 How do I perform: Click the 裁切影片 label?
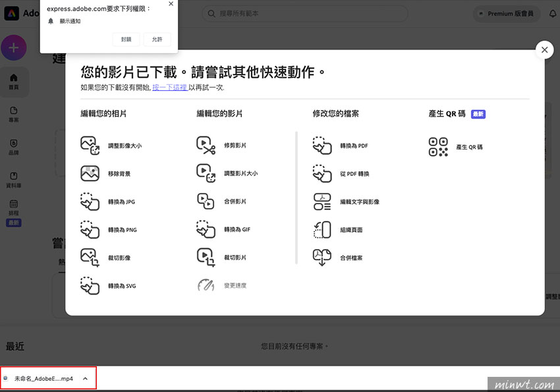(x=235, y=258)
